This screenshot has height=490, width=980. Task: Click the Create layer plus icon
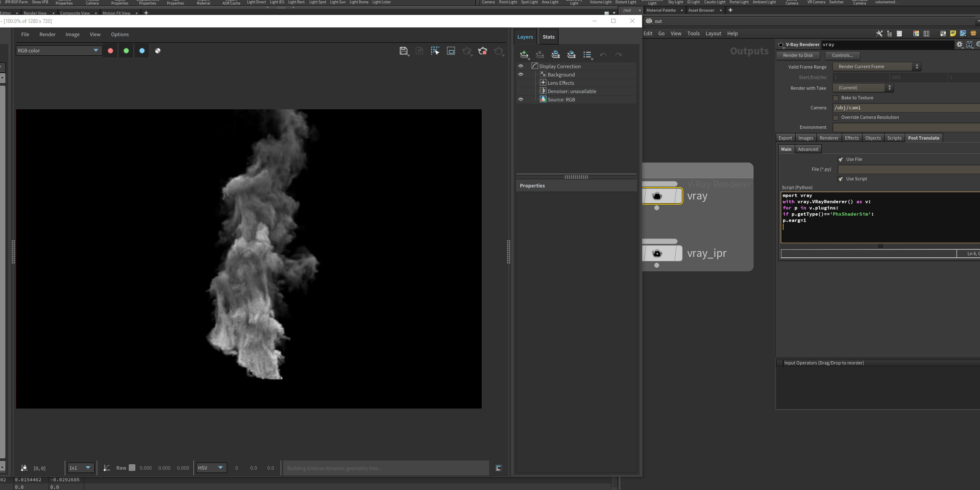tap(524, 54)
